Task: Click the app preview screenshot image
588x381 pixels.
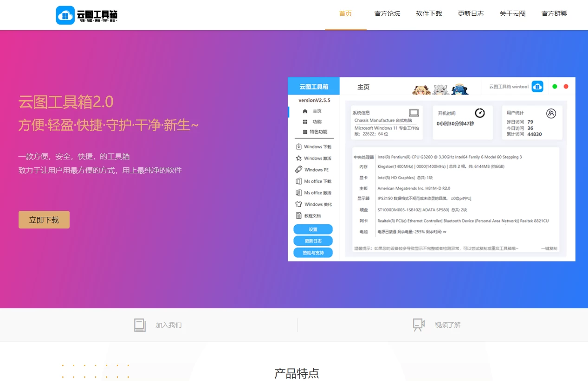Action: coord(431,169)
